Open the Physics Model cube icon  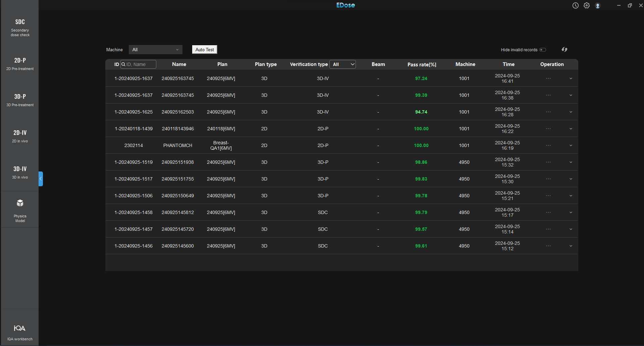(20, 203)
